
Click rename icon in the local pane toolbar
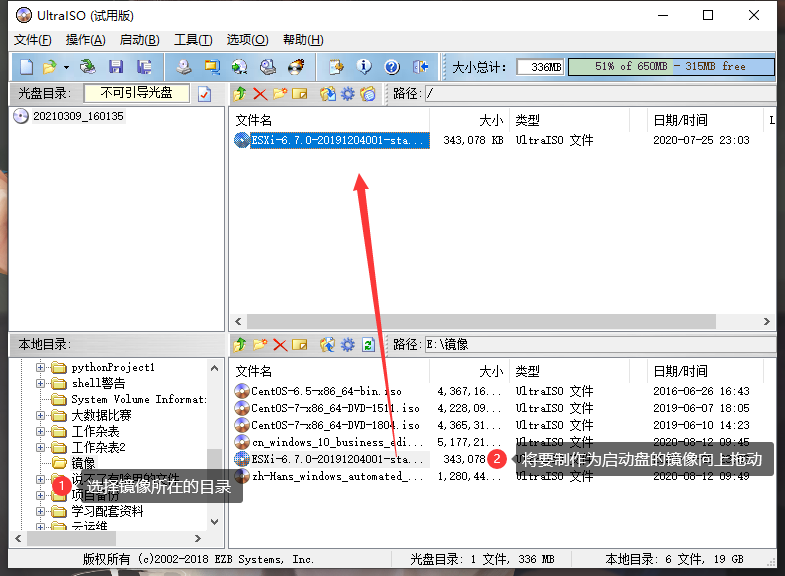pyautogui.click(x=299, y=345)
